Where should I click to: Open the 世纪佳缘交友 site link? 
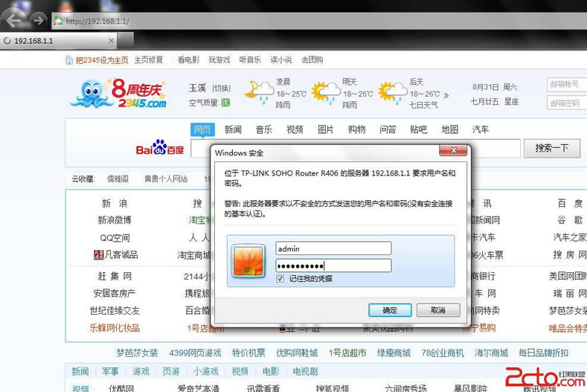point(115,310)
